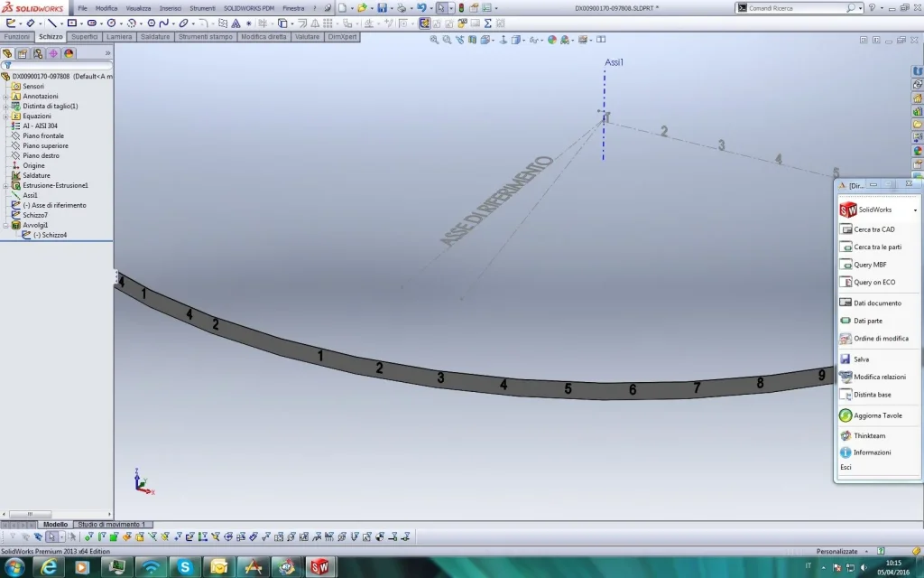Expand the Equazioni tree node
The height and width of the screenshot is (578, 924).
(6, 117)
